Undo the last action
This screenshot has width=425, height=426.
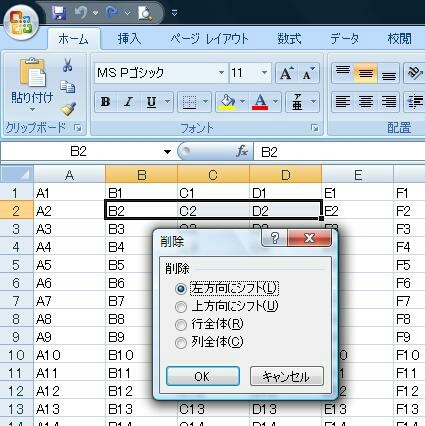pyautogui.click(x=81, y=13)
